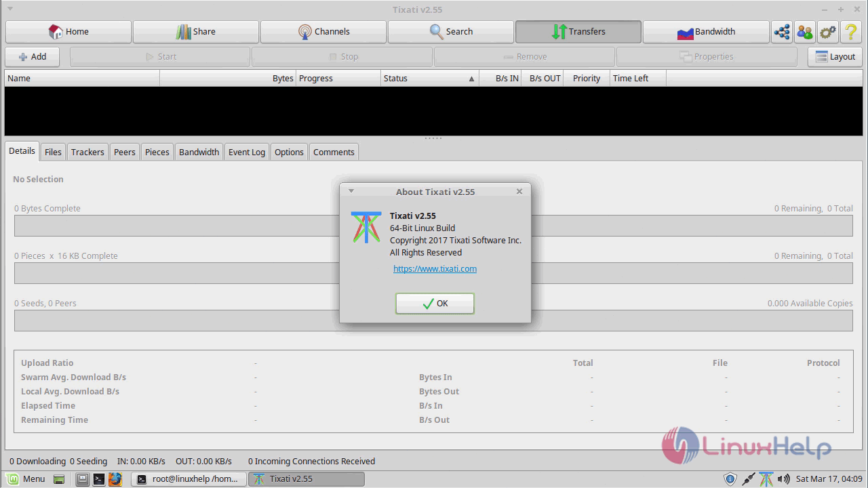
Task: Close the About Tixati dialog
Action: (519, 192)
